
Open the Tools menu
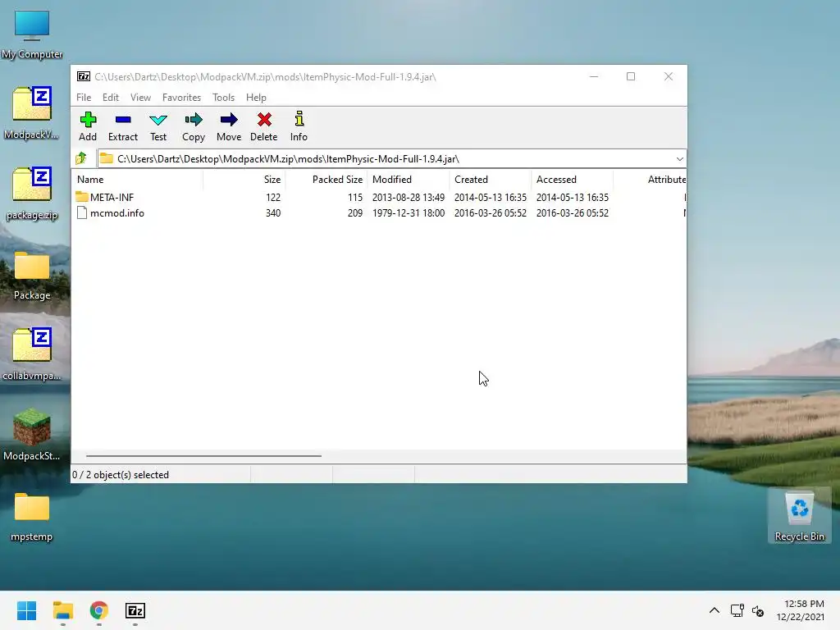223,98
